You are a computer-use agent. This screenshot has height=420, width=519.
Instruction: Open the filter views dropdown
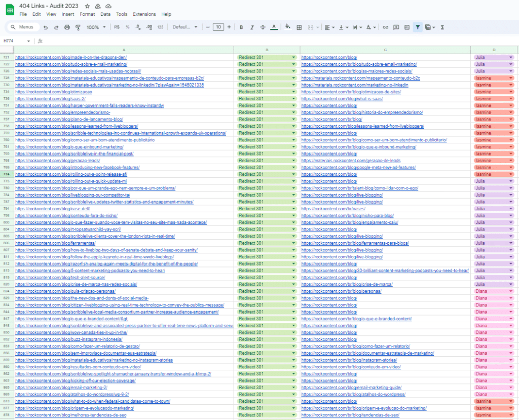coord(430,27)
